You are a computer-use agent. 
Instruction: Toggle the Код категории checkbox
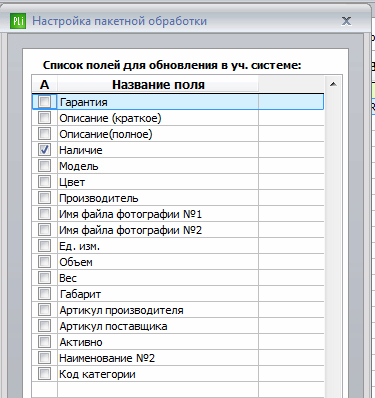point(44,373)
